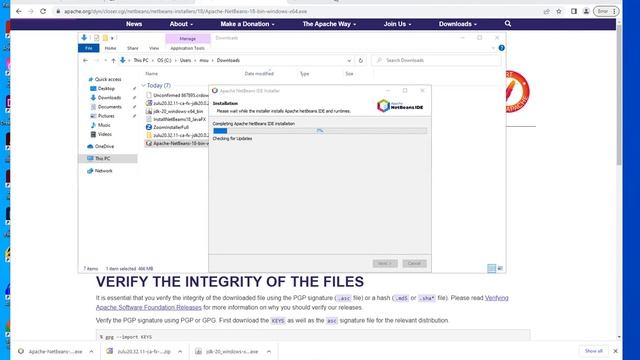
Task: Sort by Date modified column header
Action: tap(259, 74)
